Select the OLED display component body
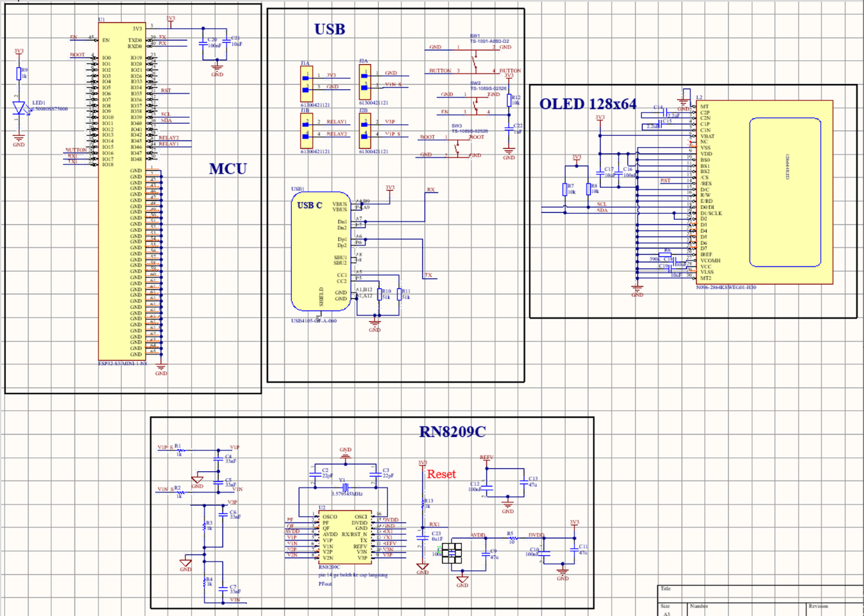864x616 pixels. pos(765,192)
